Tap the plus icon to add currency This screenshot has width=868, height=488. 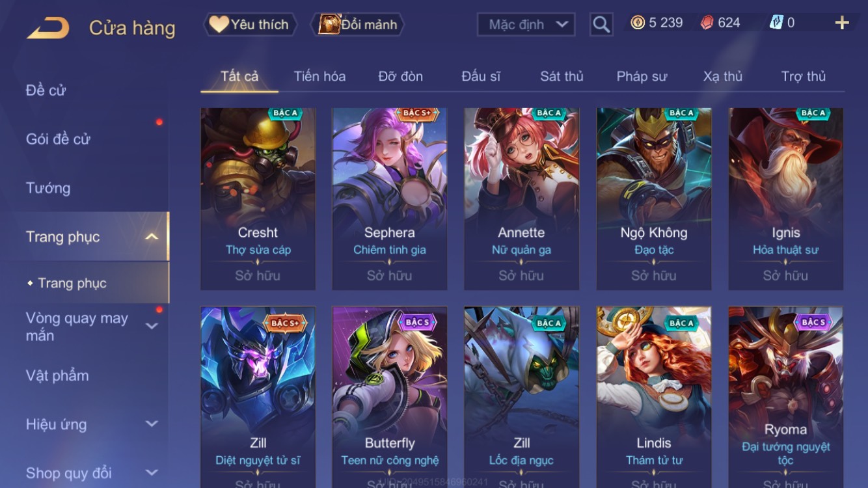pyautogui.click(x=842, y=23)
